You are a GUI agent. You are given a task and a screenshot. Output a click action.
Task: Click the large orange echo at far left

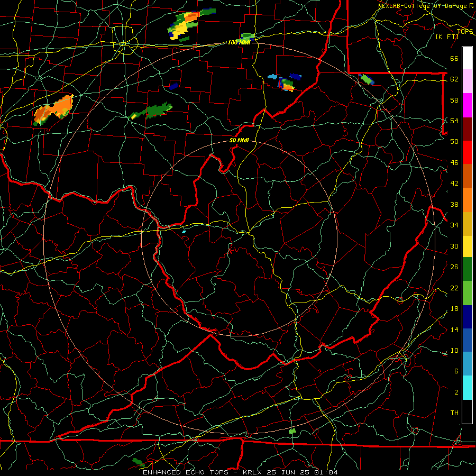point(53,111)
